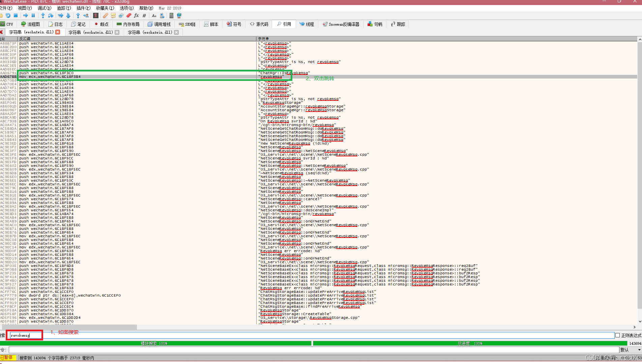Screen dimensions: 642x364
Task: Click the stop (blue square) toolbar icon
Action: (16, 16)
